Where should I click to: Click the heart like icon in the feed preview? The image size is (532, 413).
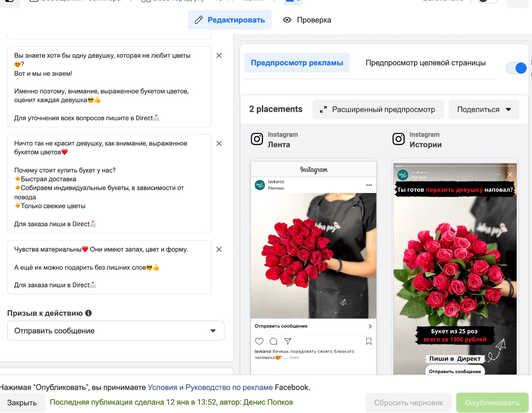[x=259, y=341]
